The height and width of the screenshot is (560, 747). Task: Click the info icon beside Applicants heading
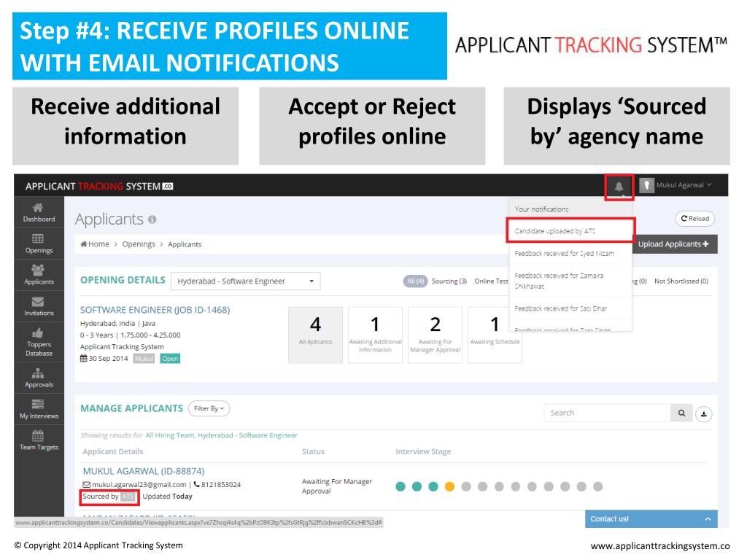[152, 219]
